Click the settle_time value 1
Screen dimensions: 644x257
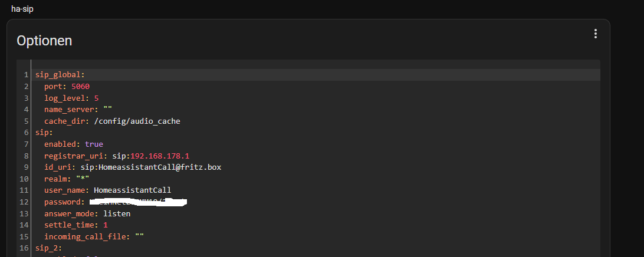pyautogui.click(x=105, y=225)
